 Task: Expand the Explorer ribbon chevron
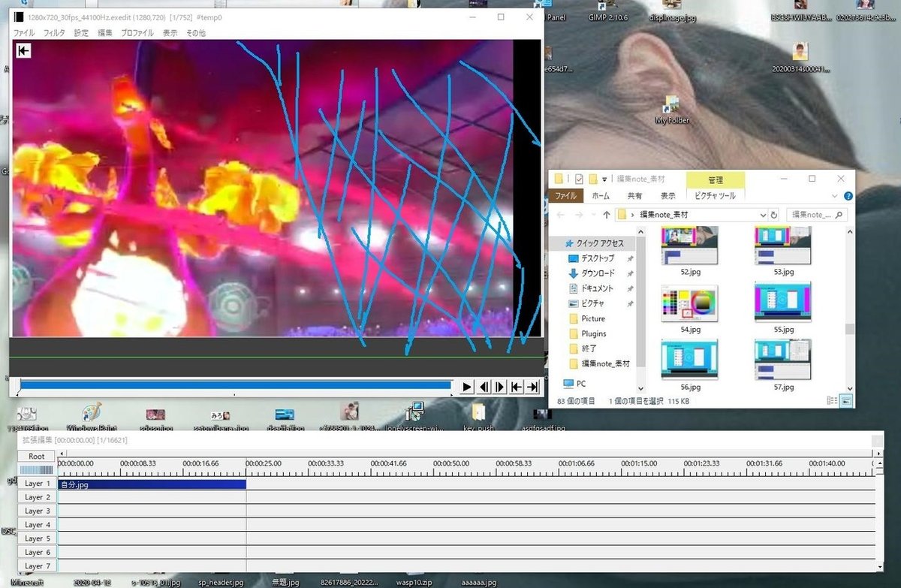point(836,195)
